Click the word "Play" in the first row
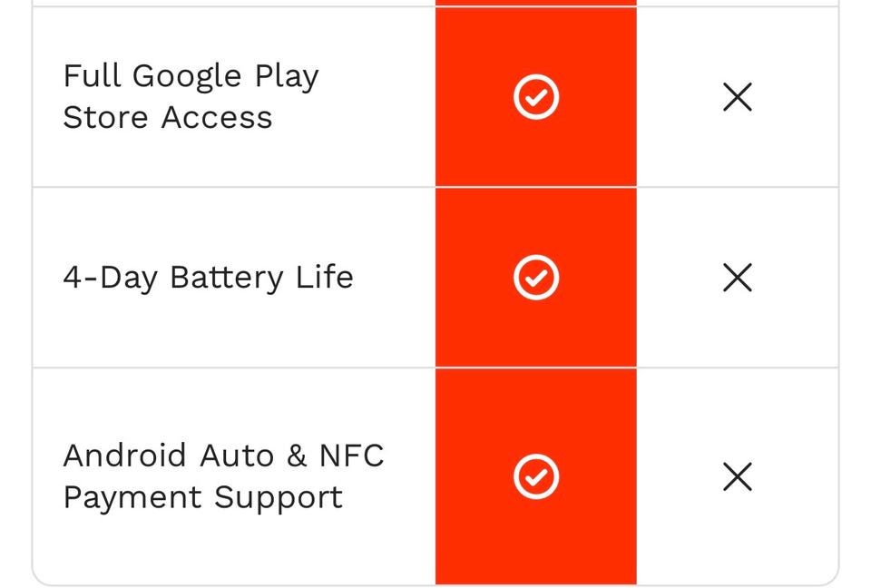 pyautogui.click(x=287, y=76)
